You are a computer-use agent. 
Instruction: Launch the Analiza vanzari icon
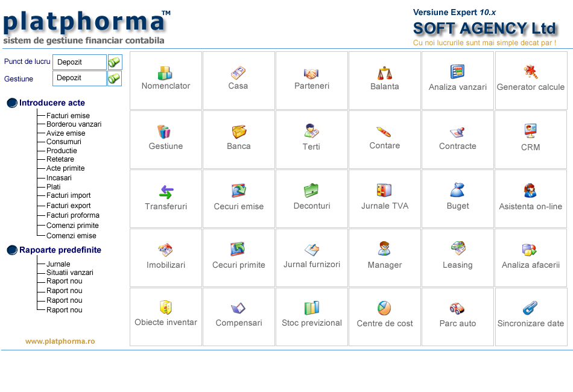(457, 72)
